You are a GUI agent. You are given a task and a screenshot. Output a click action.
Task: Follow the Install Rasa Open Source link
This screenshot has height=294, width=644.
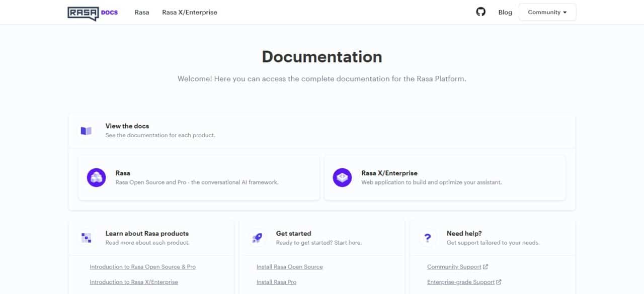(290, 267)
